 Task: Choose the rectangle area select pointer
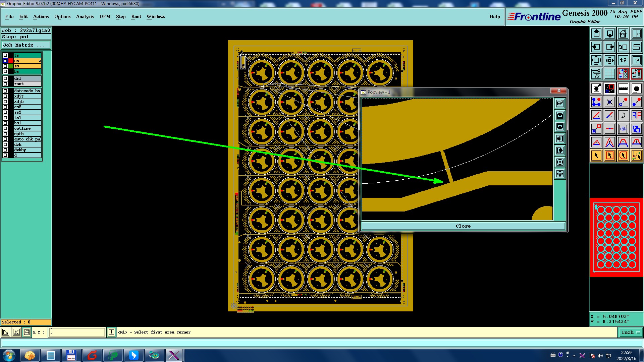point(609,156)
